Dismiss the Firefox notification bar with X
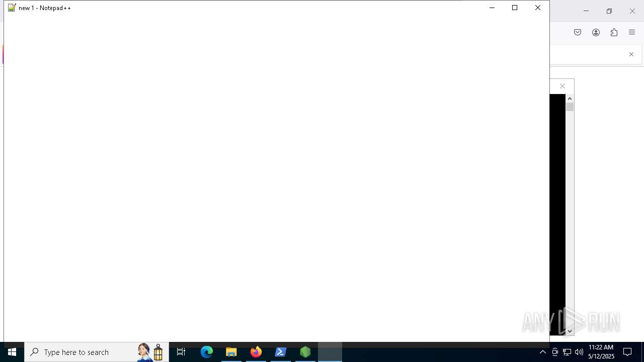Screen dimensions: 644x362 (631, 54)
